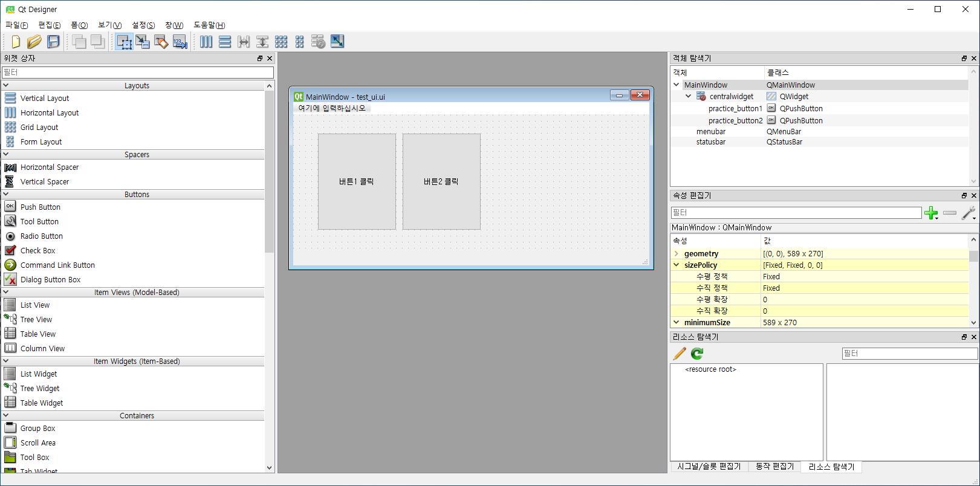Click the Open form folder icon
Image resolution: width=980 pixels, height=486 pixels.
[x=34, y=42]
